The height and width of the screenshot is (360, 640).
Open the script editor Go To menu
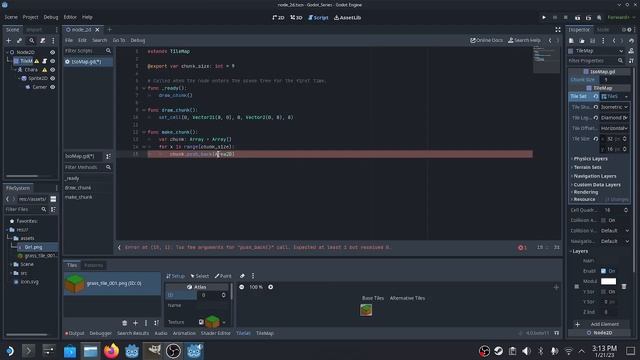119,40
